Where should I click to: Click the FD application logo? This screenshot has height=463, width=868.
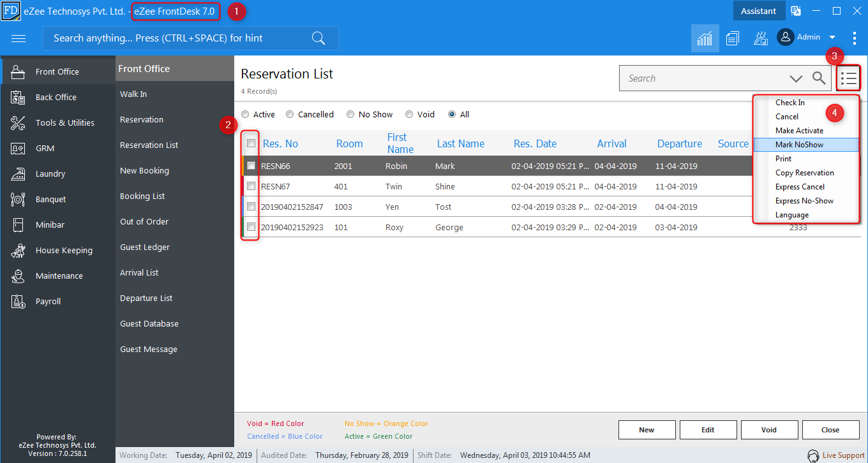[10, 10]
